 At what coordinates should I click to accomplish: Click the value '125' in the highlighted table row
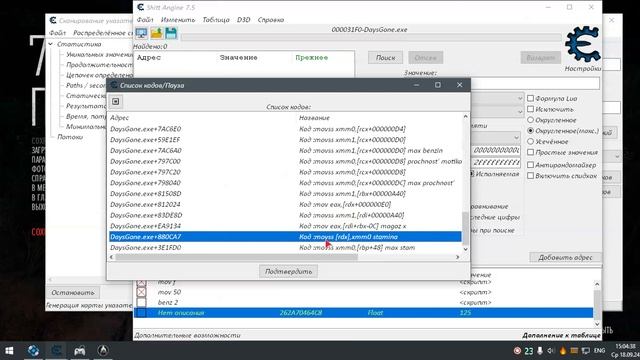(x=465, y=313)
